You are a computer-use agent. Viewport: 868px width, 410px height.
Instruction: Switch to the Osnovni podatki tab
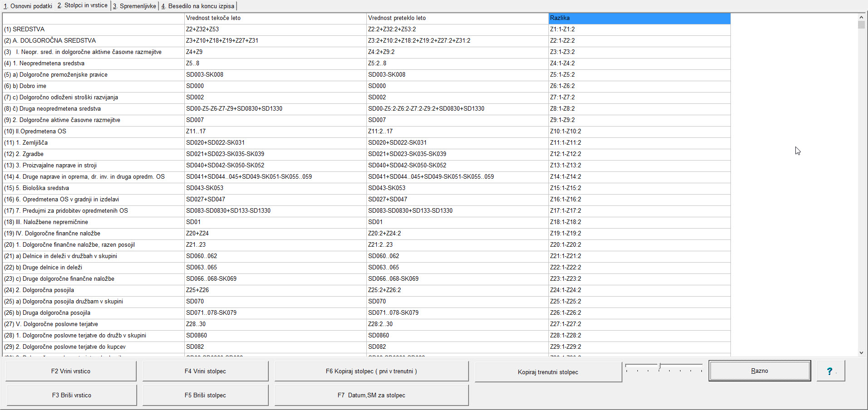pos(28,6)
